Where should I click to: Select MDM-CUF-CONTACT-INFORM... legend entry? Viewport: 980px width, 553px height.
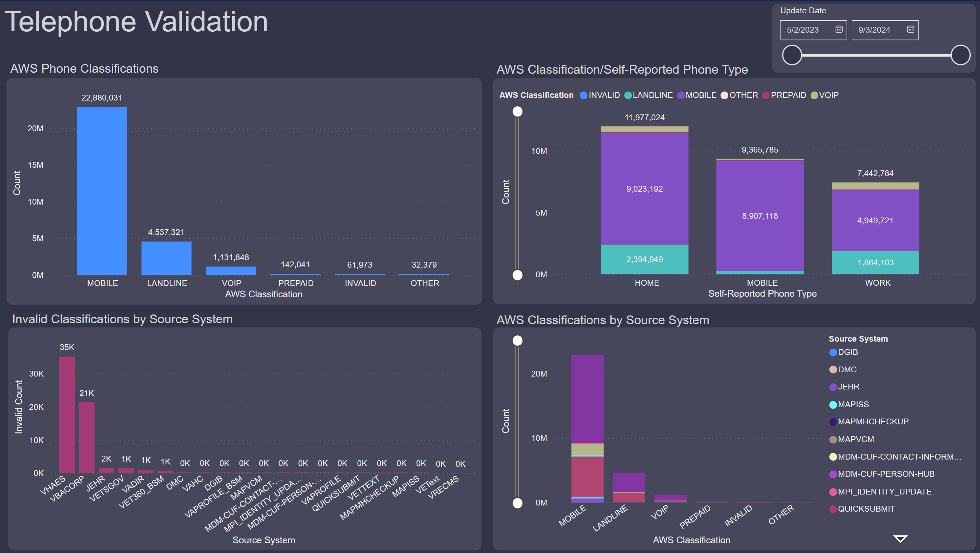[895, 457]
